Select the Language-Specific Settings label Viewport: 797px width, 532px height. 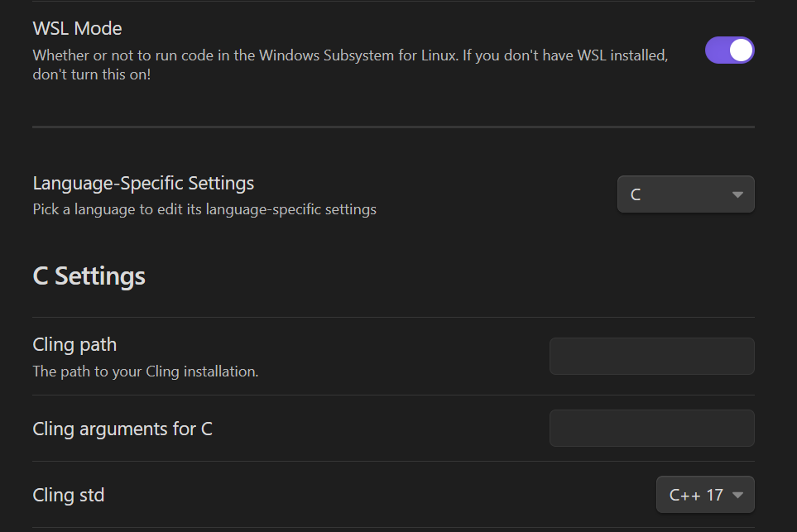pyautogui.click(x=143, y=183)
